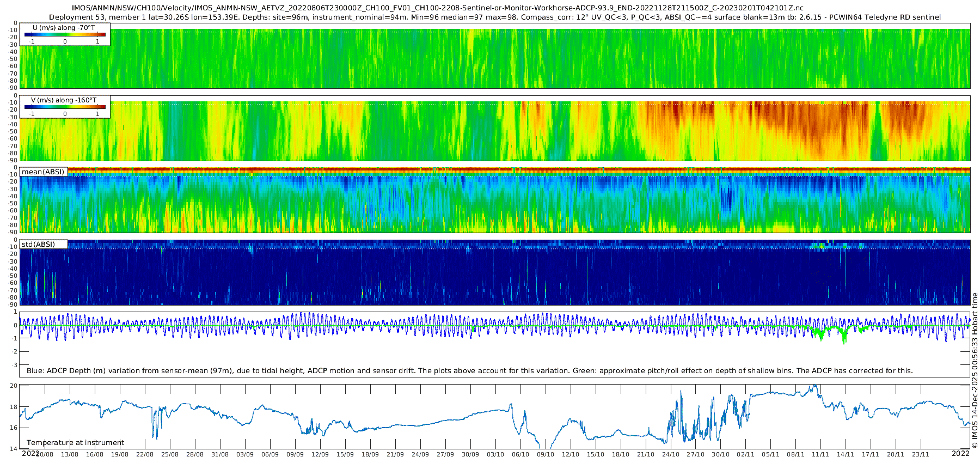Click the 27/10 date tick label
980x463 pixels.
click(x=695, y=454)
